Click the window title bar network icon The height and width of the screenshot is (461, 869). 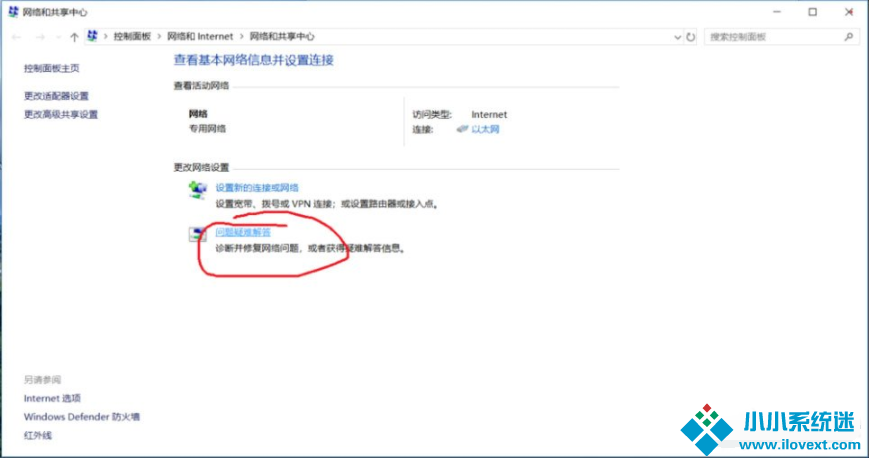tap(13, 12)
